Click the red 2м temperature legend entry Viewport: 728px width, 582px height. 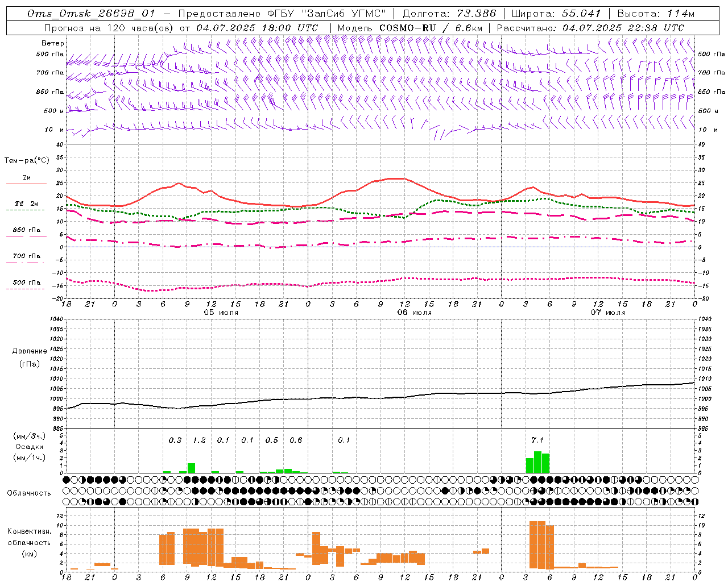click(x=27, y=180)
